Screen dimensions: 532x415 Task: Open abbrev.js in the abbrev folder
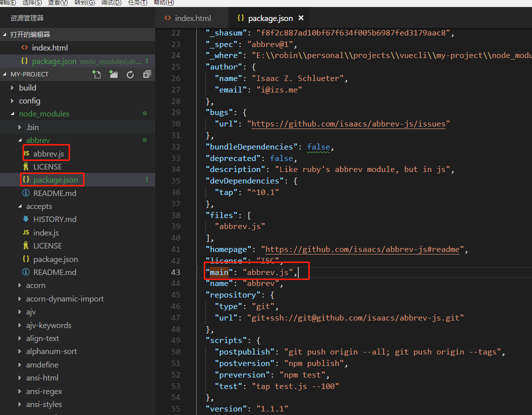tap(48, 153)
